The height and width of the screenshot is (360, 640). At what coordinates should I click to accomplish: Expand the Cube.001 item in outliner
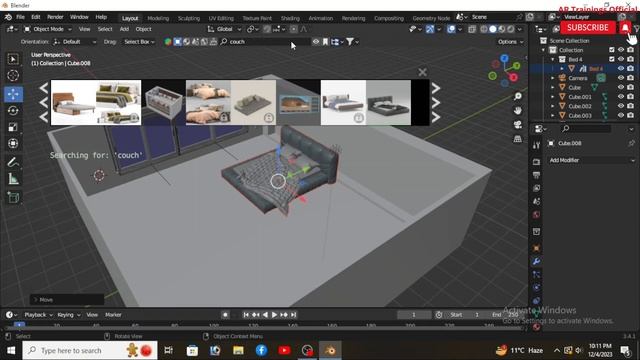click(x=553, y=97)
